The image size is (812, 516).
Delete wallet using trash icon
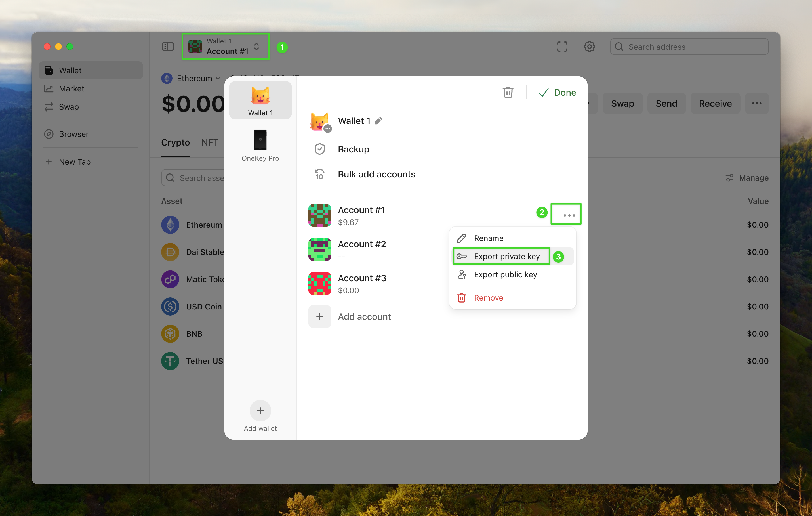pyautogui.click(x=508, y=92)
